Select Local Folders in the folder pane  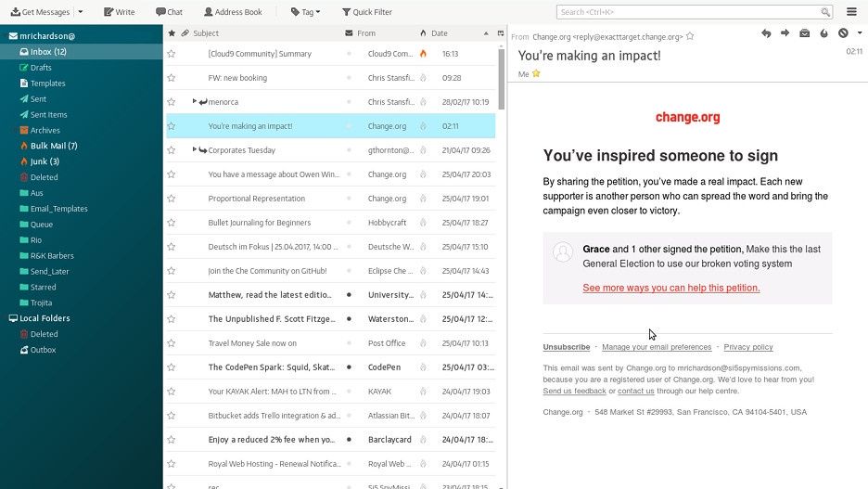click(39, 318)
